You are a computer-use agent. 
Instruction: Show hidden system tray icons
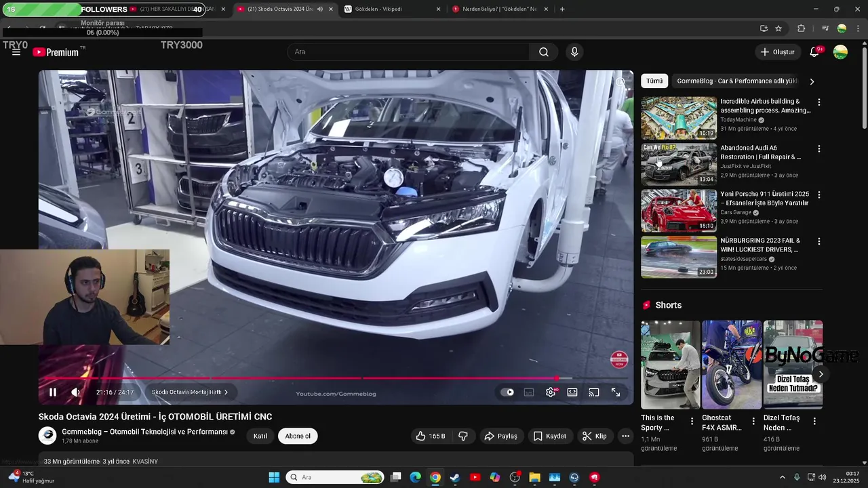(x=783, y=478)
